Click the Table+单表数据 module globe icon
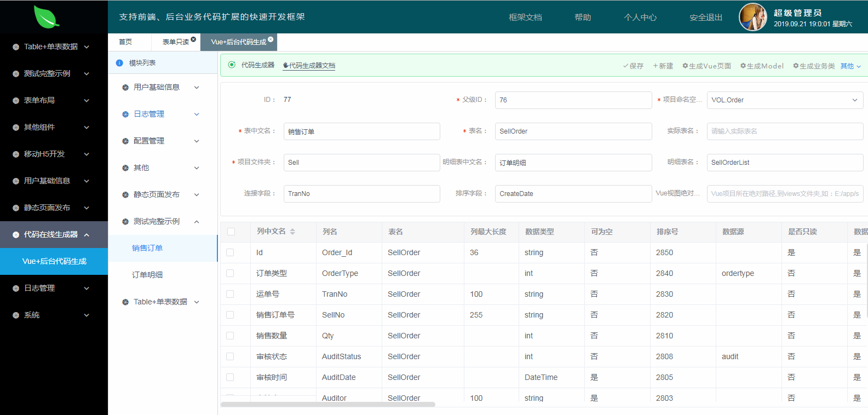The height and width of the screenshot is (415, 868). 125,302
